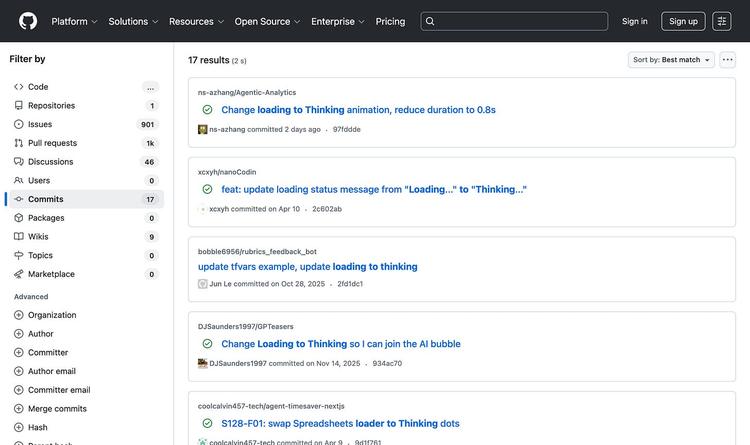This screenshot has height=445, width=750.
Task: Open ns-azhang committer profile link
Action: coord(227,129)
